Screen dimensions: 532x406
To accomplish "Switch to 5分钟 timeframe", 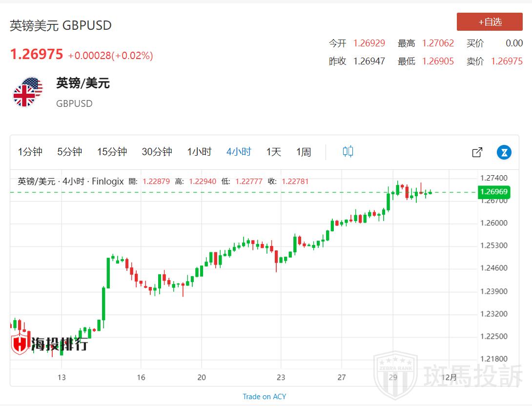I will 69,152.
